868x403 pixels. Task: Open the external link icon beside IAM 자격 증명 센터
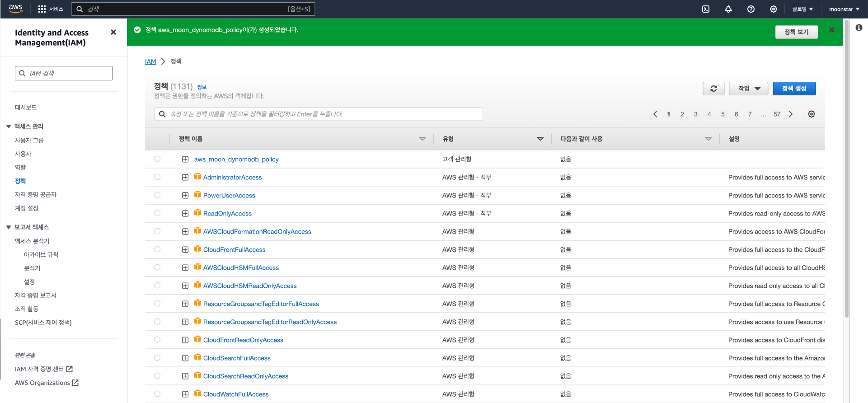click(70, 369)
